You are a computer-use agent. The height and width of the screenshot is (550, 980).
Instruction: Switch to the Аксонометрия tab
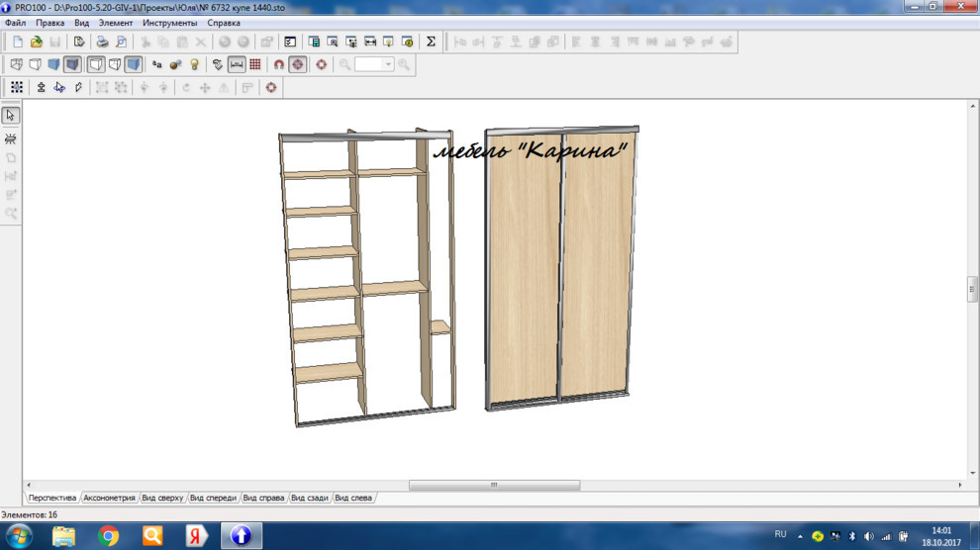pyautogui.click(x=109, y=498)
